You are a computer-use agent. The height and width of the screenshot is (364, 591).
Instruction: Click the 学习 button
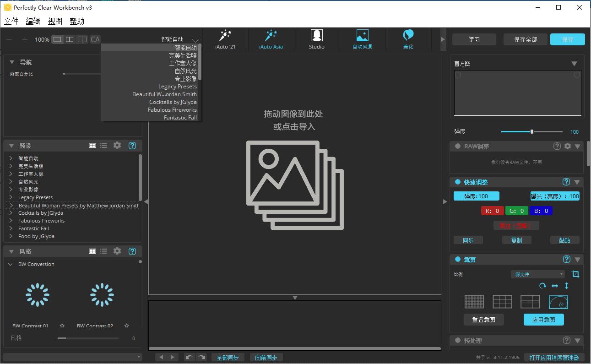pyautogui.click(x=474, y=39)
